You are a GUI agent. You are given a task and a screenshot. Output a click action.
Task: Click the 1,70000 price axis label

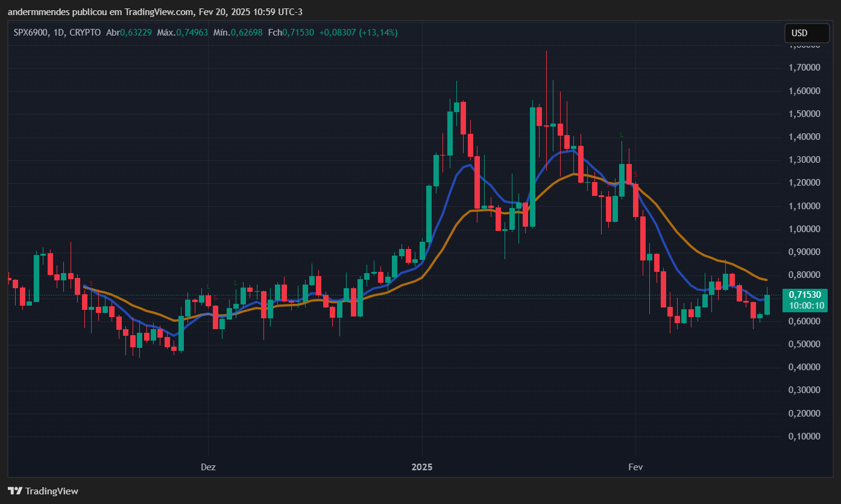(804, 68)
